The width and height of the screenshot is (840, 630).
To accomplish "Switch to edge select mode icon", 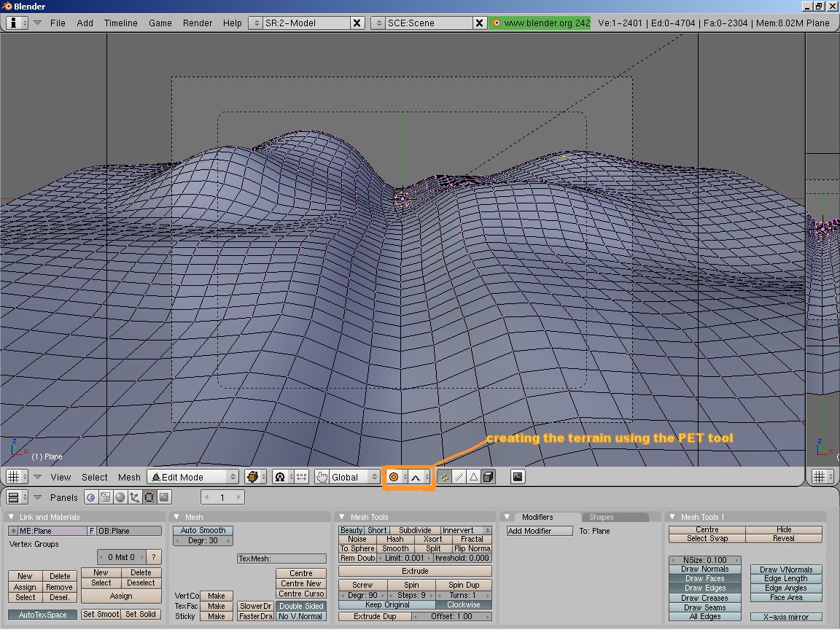I will pyautogui.click(x=459, y=477).
